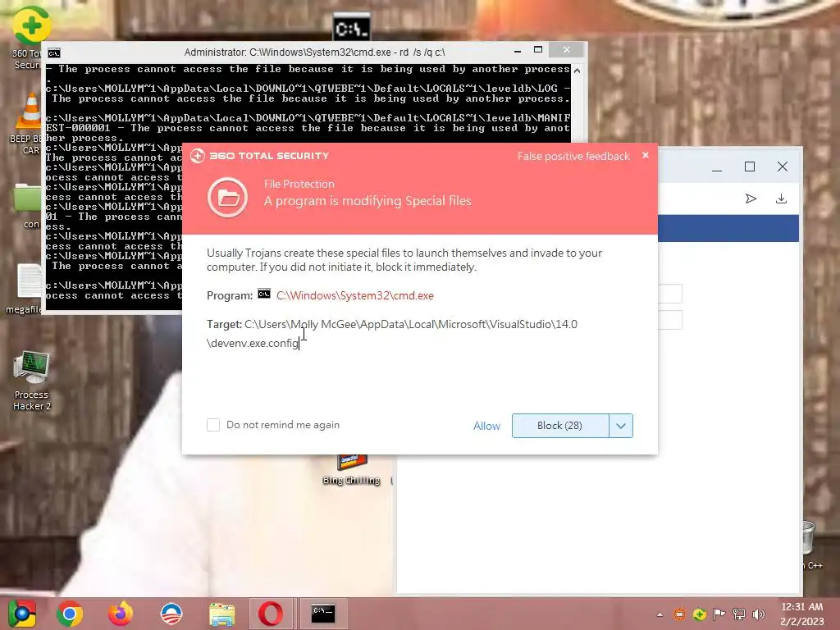
Task: Click the download icon in the background window
Action: pos(781,199)
